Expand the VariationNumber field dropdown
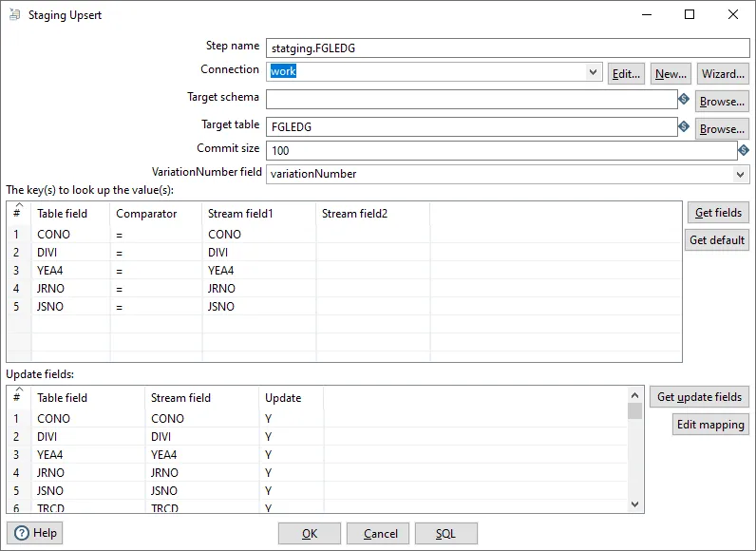This screenshot has height=551, width=756. [x=741, y=174]
